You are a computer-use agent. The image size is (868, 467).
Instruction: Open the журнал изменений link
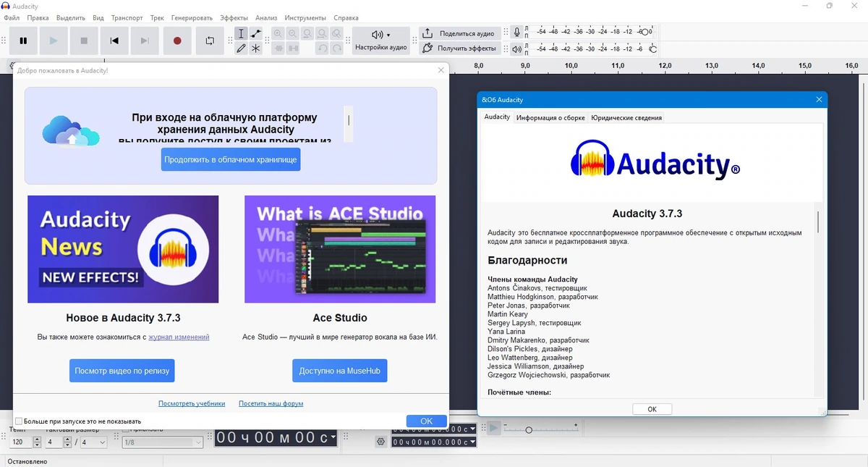tap(179, 337)
